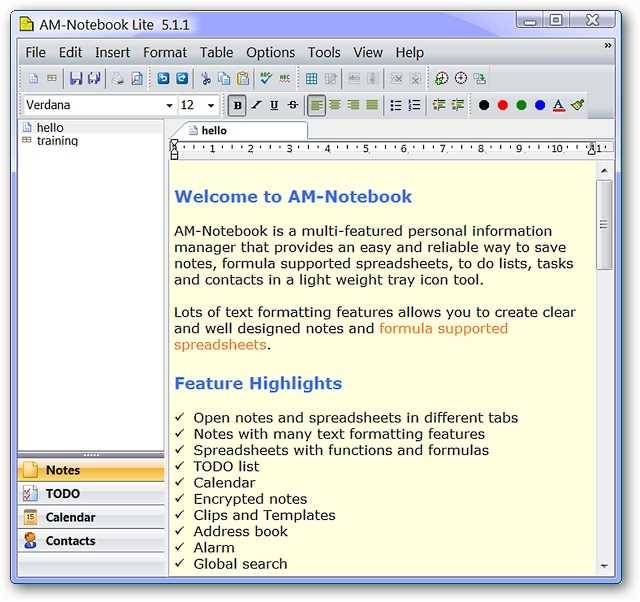
Task: Click the clock-with-plus insert date/time icon
Action: (x=441, y=78)
